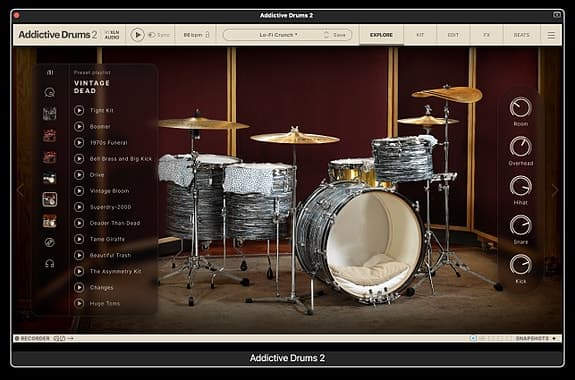Preview the Changes preset
The width and height of the screenshot is (575, 380).
point(79,287)
